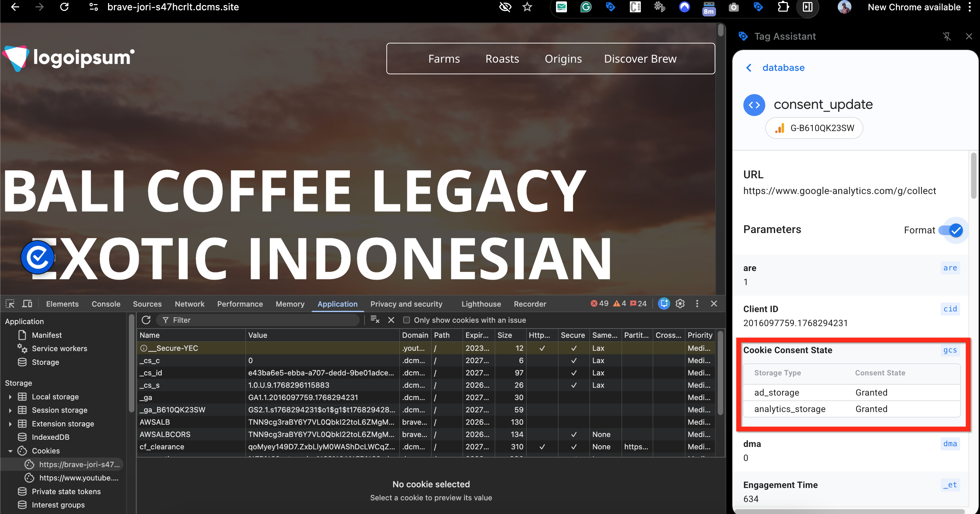The image size is (980, 514).
Task: Expand Local storage in the sidebar
Action: click(10, 396)
